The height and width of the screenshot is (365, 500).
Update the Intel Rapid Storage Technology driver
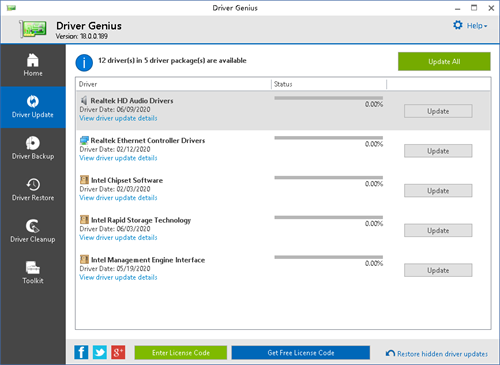[x=438, y=230]
